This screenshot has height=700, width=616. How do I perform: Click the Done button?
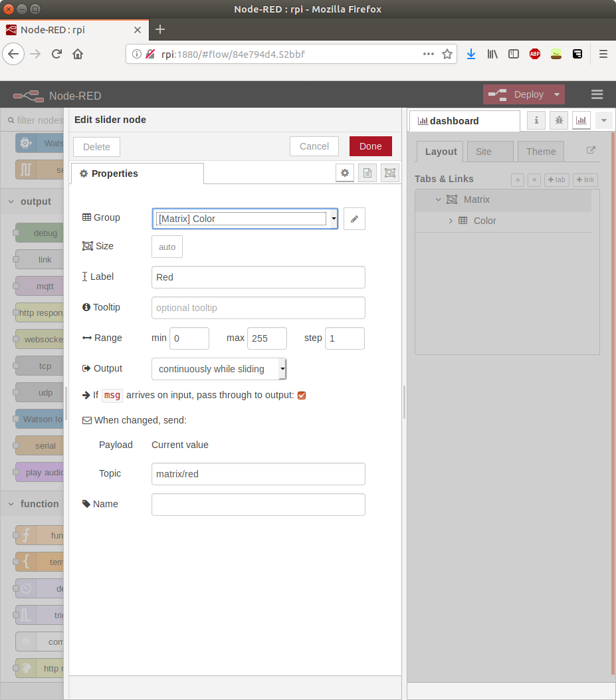tap(371, 146)
